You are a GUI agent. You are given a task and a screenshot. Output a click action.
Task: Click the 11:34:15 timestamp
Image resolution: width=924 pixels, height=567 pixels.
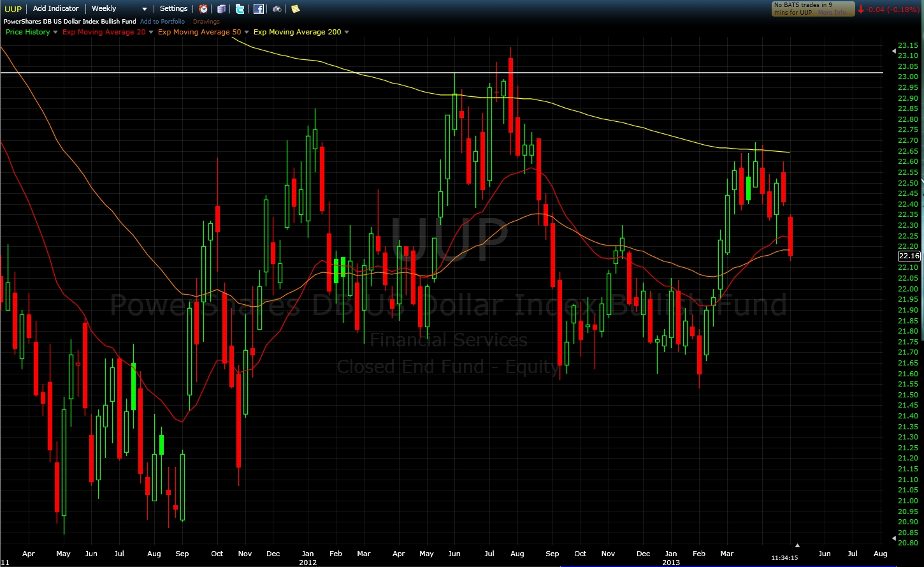click(785, 557)
